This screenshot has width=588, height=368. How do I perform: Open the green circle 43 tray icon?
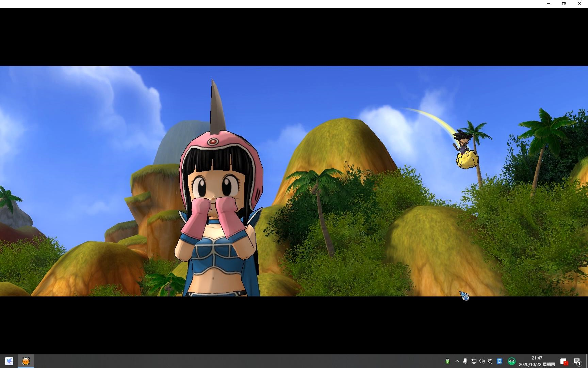[511, 361]
